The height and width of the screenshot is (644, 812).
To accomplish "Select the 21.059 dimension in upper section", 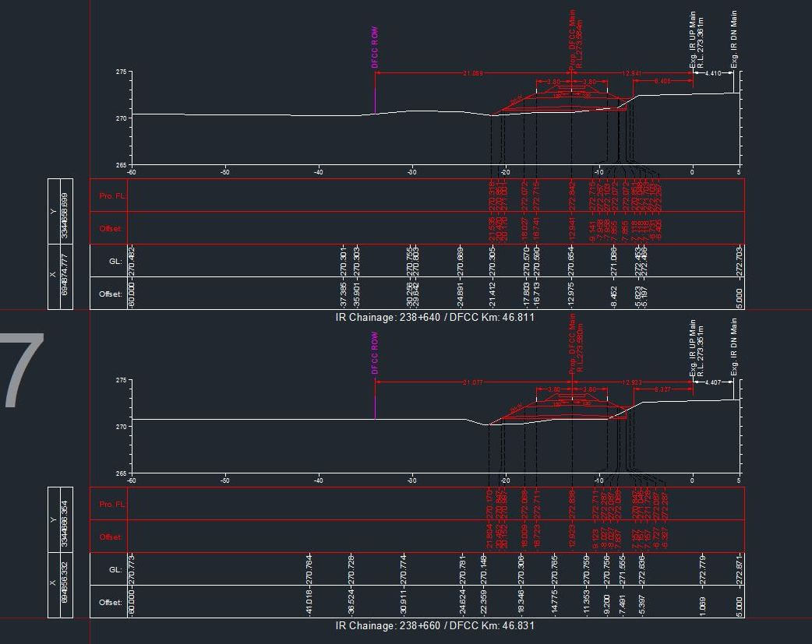I will click(472, 73).
